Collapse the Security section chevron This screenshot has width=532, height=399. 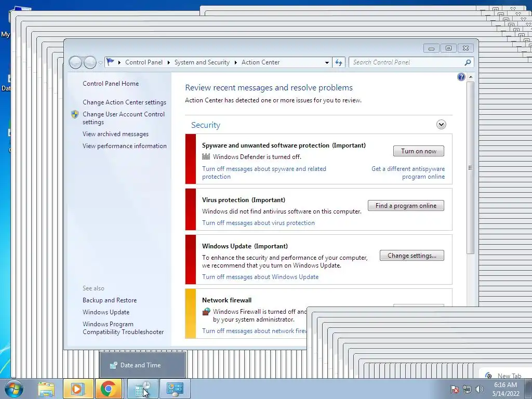[441, 125]
